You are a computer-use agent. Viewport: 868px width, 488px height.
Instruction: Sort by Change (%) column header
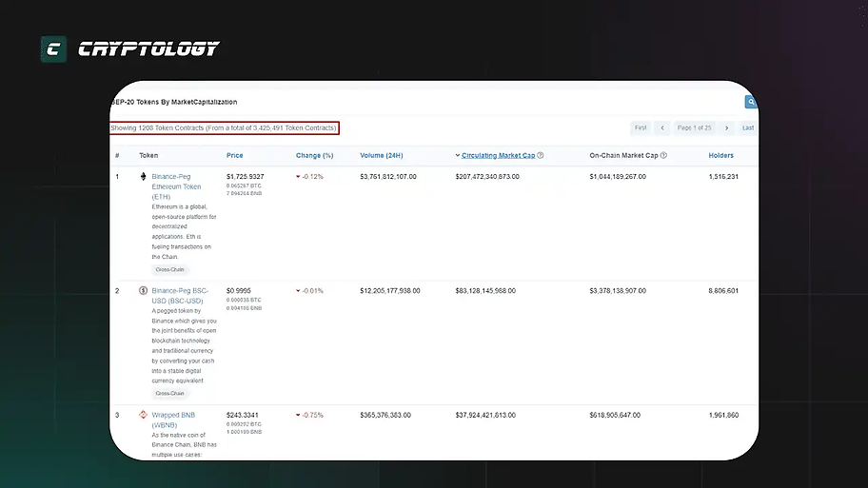314,155
